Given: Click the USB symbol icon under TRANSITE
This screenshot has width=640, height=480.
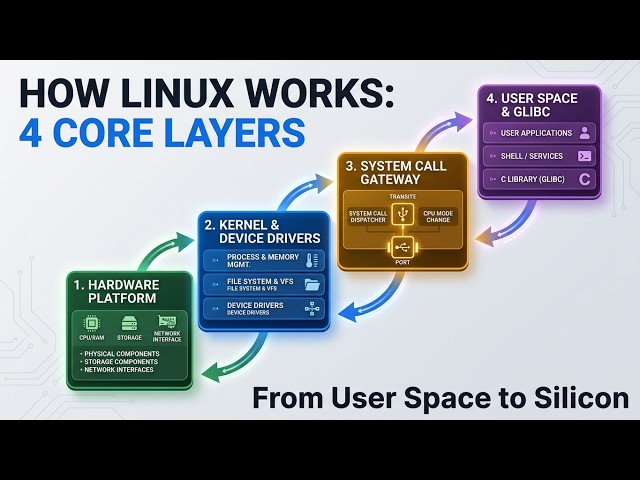Looking at the screenshot, I should pos(402,214).
